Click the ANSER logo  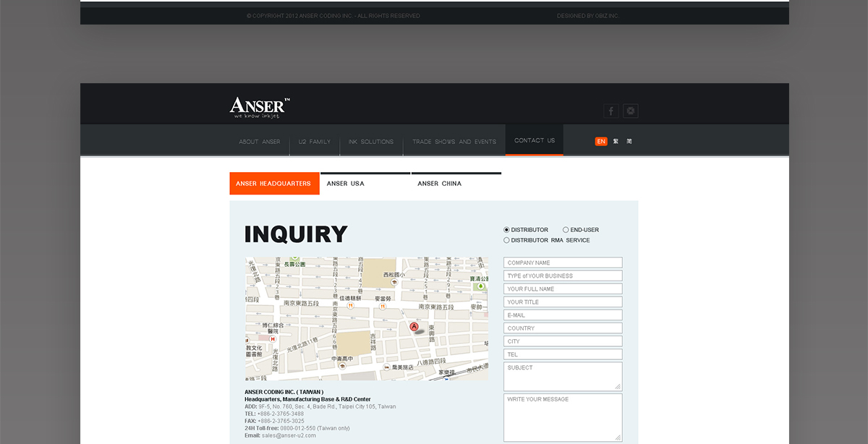tap(260, 108)
